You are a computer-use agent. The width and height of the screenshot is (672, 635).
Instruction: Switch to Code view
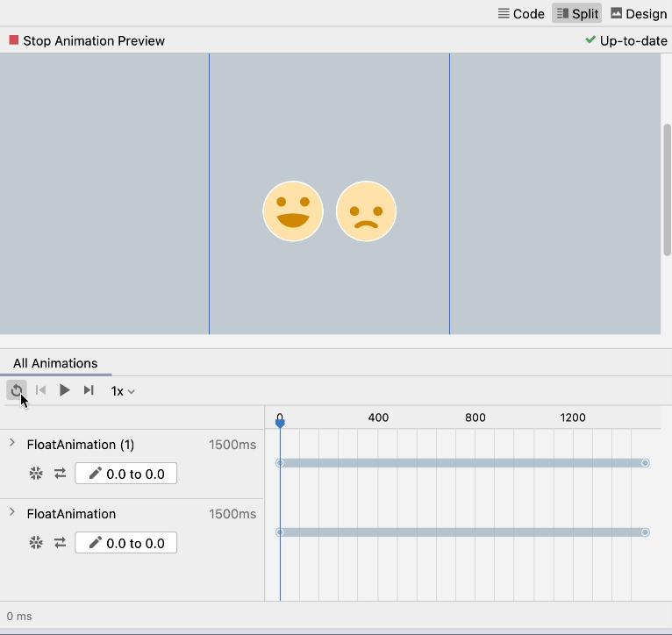[x=521, y=14]
